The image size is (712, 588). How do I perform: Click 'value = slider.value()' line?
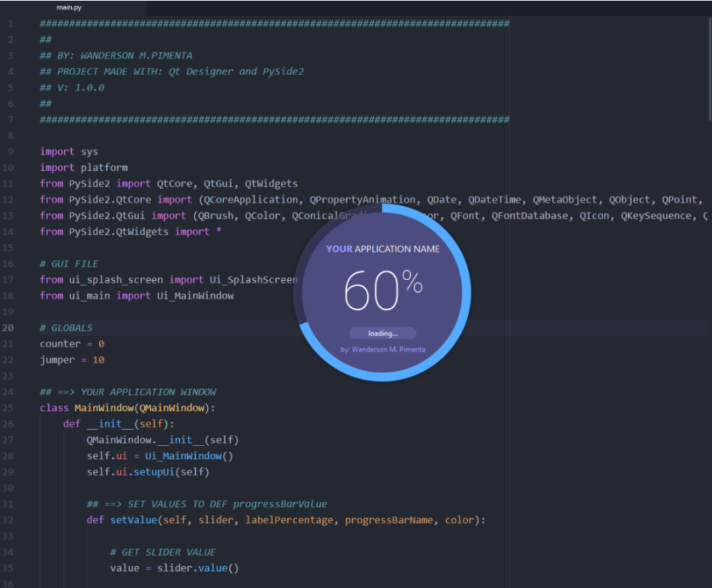point(174,568)
